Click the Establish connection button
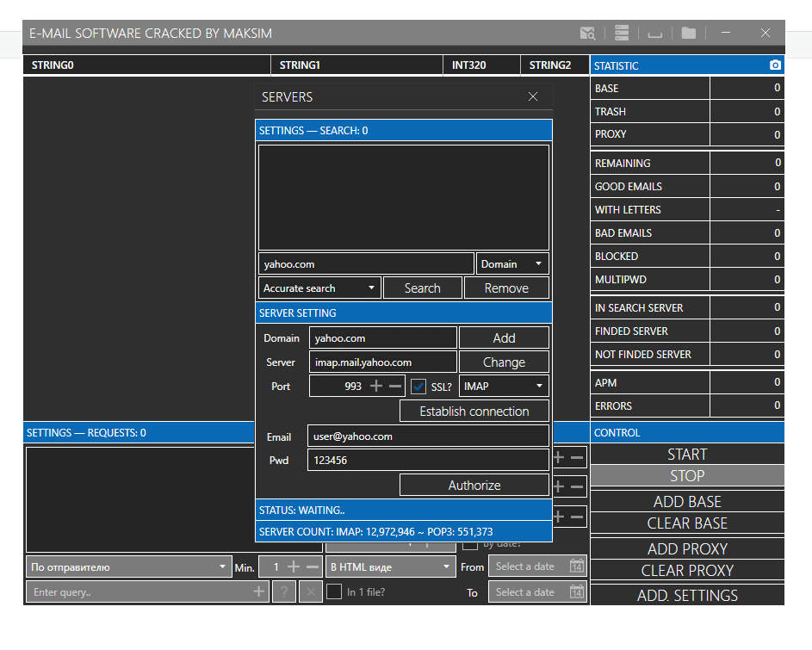 click(474, 412)
